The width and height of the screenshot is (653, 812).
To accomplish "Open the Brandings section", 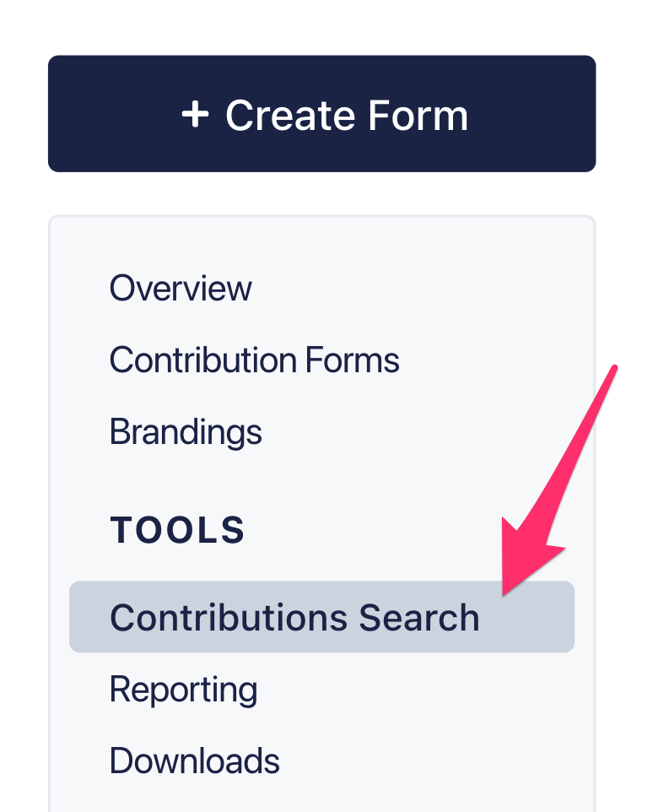I will click(x=186, y=432).
